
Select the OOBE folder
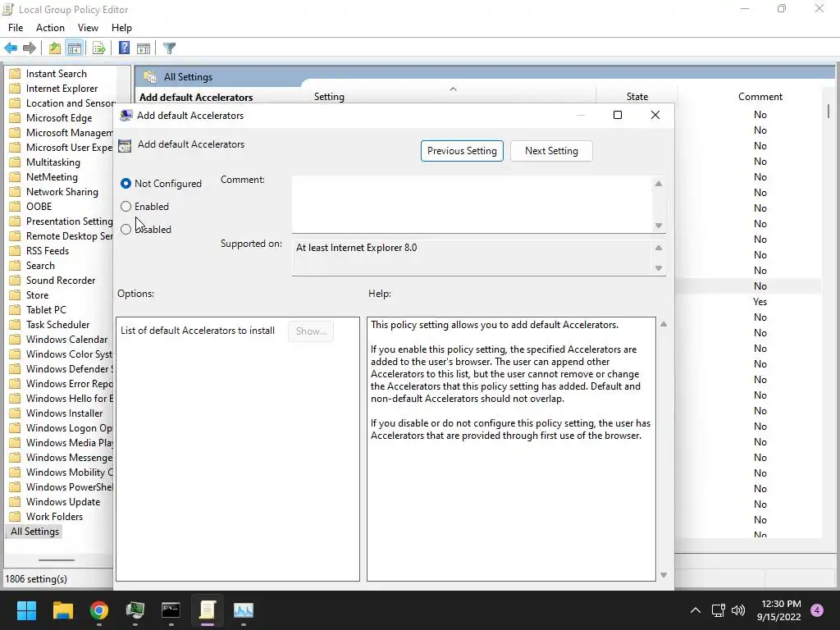(39, 207)
